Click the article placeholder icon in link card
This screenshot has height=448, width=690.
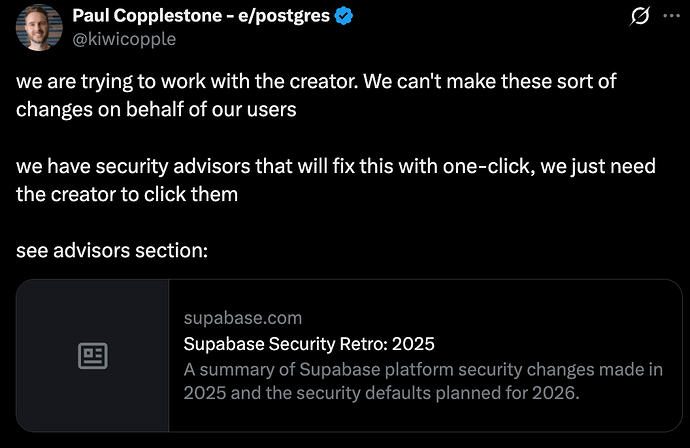pos(93,356)
